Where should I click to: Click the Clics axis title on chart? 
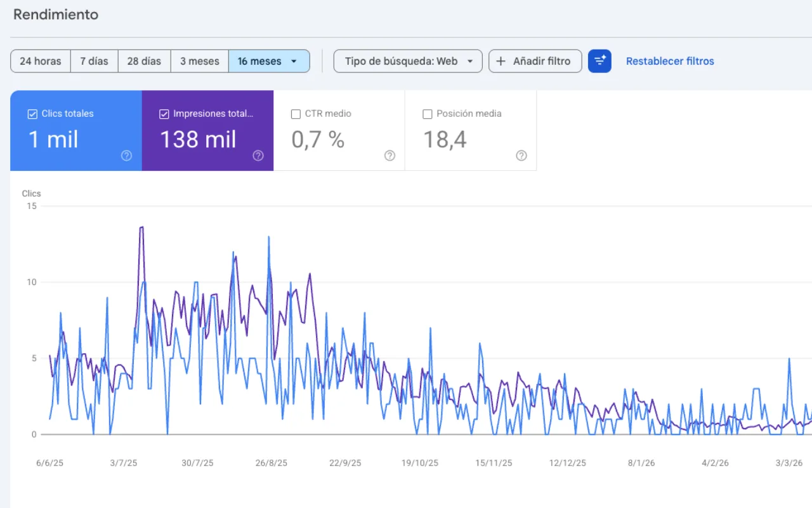31,194
